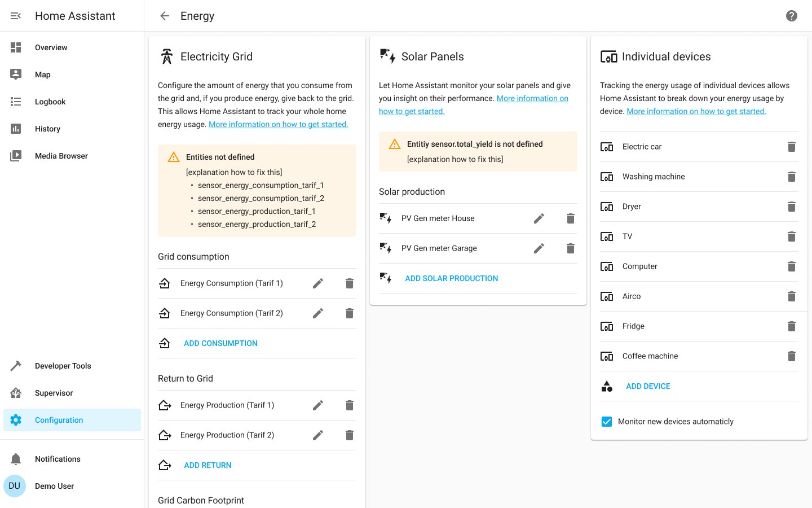Click the back arrow next to Energy
This screenshot has width=812, height=508.
click(x=165, y=16)
